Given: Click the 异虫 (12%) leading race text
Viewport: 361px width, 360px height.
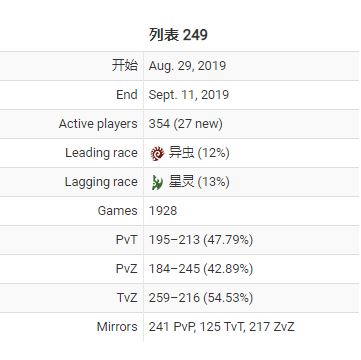Looking at the screenshot, I should pyautogui.click(x=199, y=153).
